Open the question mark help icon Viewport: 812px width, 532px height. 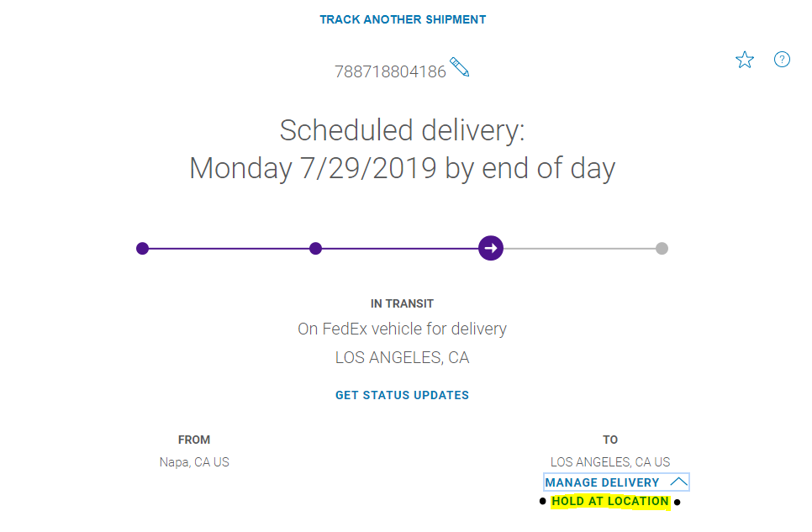tap(782, 60)
